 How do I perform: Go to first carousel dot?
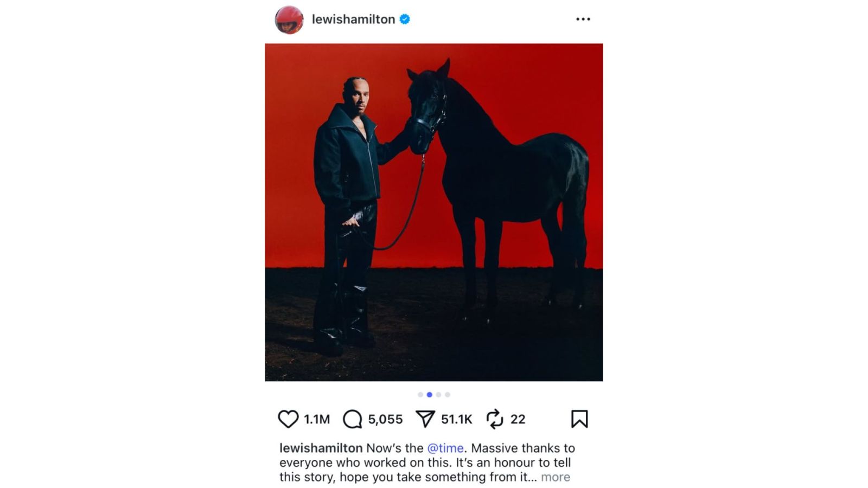click(x=420, y=395)
